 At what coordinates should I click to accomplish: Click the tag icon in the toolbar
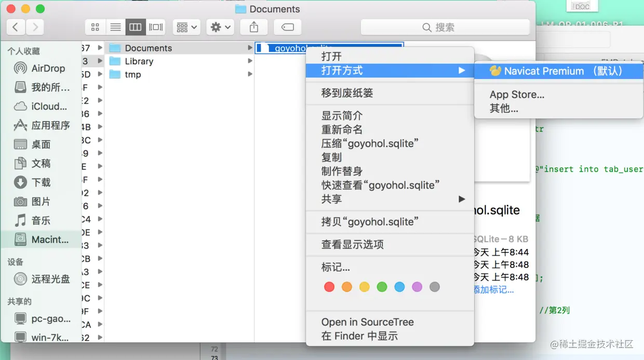click(x=287, y=27)
